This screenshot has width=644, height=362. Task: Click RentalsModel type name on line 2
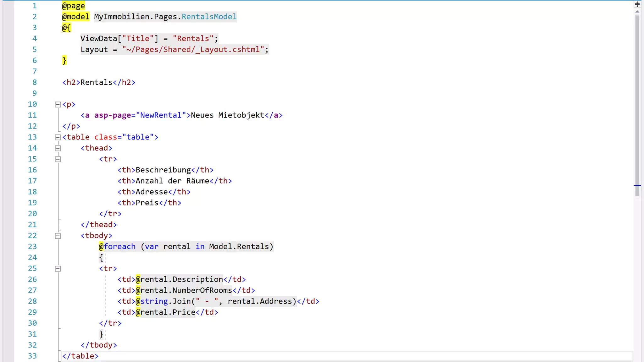[x=209, y=17]
